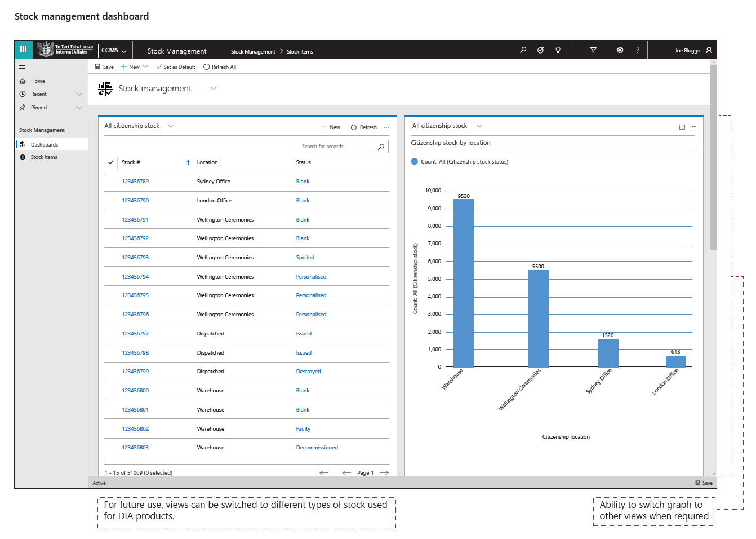The height and width of the screenshot is (539, 756).
Task: Open the Stock management dashboard selector dropdown
Action: point(214,89)
